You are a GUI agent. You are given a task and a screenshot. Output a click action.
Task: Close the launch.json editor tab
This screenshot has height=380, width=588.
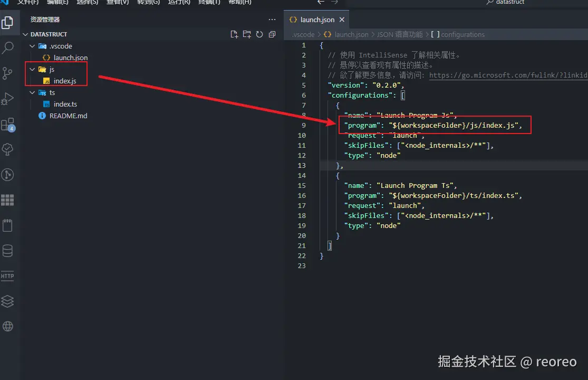click(x=342, y=20)
